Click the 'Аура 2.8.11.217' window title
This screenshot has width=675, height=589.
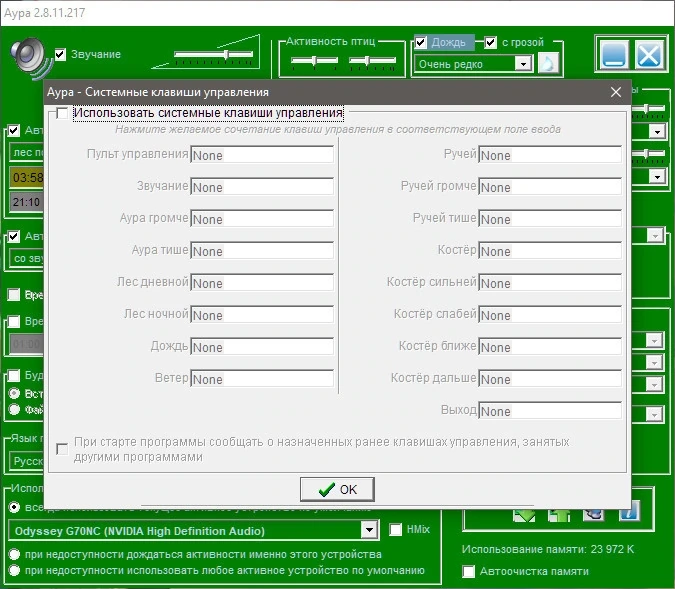coord(45,13)
